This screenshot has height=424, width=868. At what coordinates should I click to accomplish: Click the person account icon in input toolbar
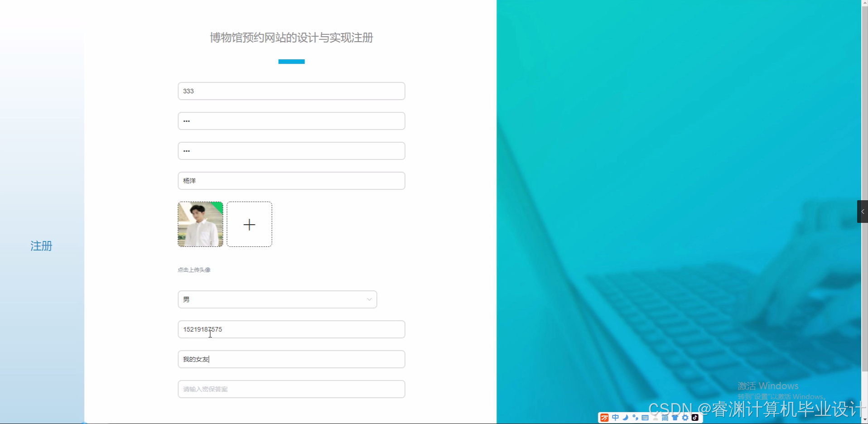pyautogui.click(x=655, y=418)
